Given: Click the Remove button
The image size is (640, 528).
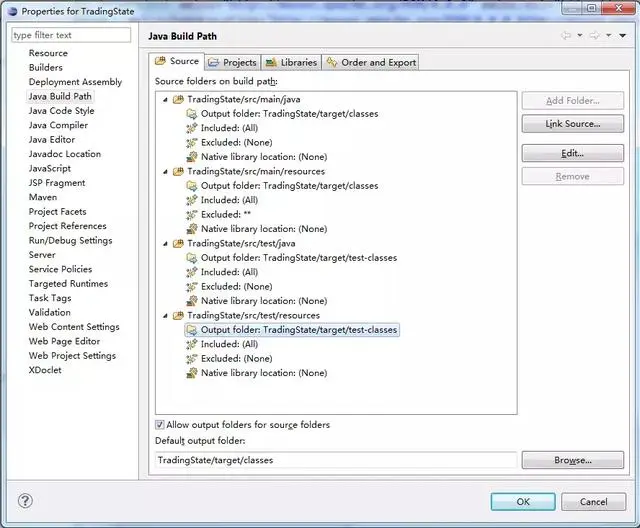Looking at the screenshot, I should coord(573,176).
